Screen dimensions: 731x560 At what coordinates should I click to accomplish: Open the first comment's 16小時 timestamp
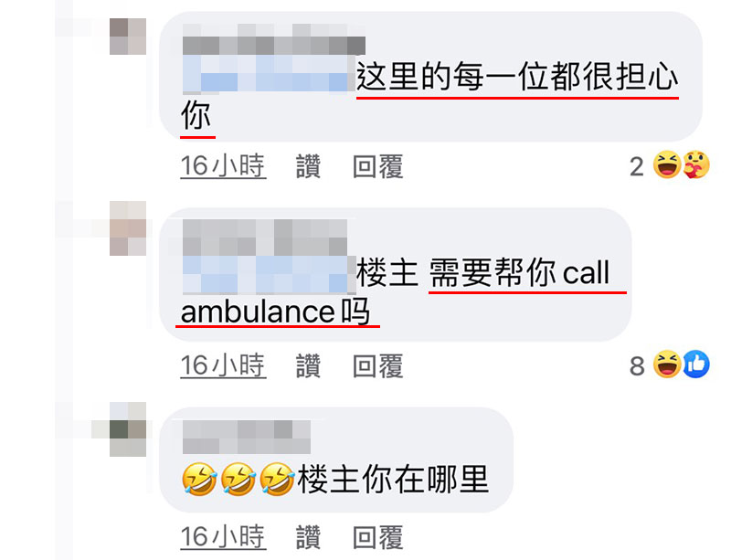pos(223,166)
